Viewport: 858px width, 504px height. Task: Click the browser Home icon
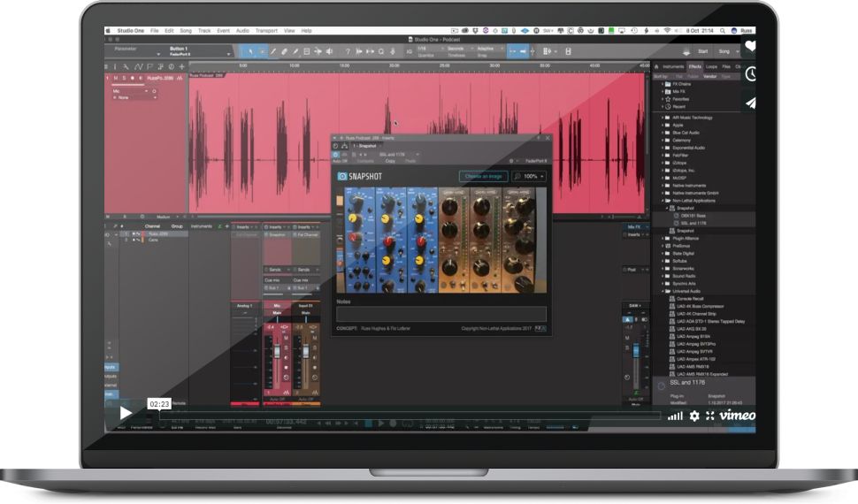[656, 67]
